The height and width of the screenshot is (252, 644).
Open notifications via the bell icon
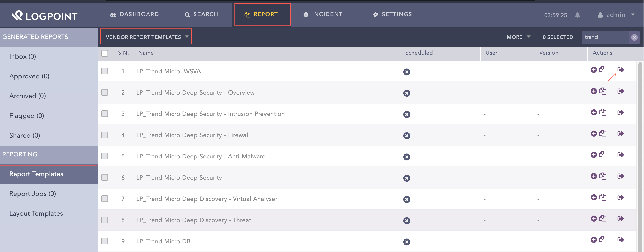(578, 15)
